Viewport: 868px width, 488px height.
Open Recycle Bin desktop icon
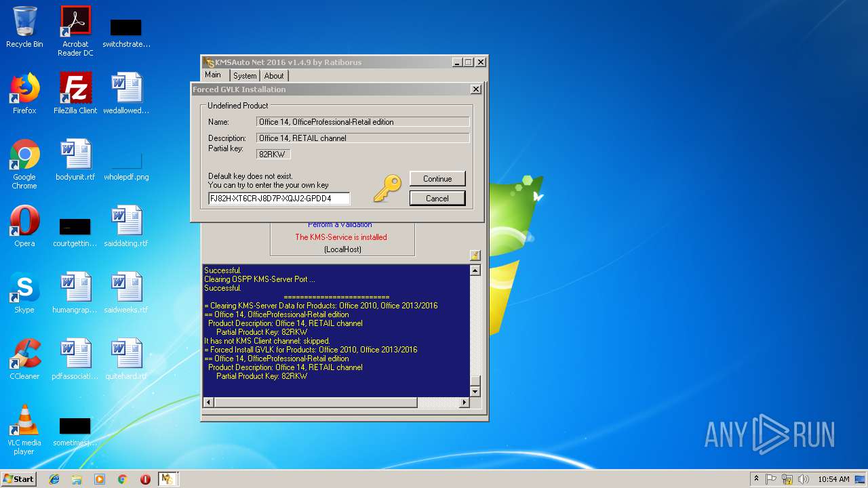coord(24,27)
